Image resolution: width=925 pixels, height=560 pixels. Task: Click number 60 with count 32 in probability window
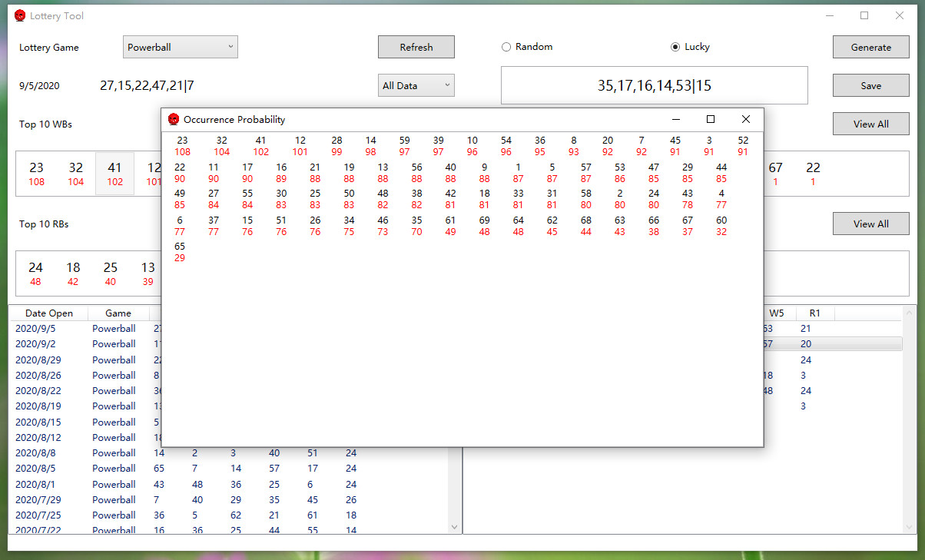pyautogui.click(x=721, y=226)
